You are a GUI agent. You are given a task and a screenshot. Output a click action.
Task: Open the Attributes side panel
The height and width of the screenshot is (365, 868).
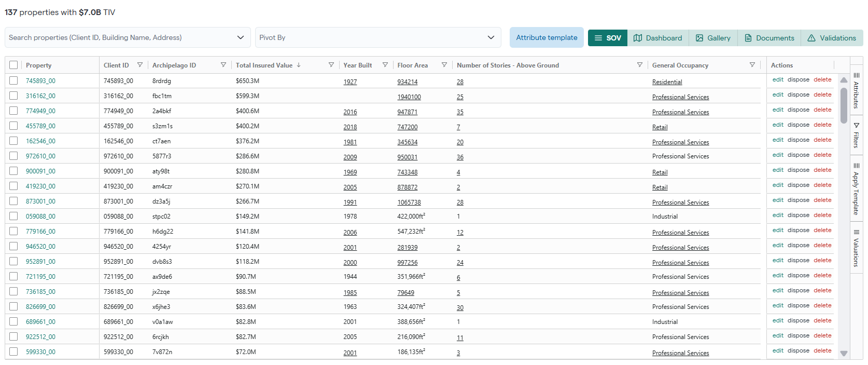tap(856, 91)
